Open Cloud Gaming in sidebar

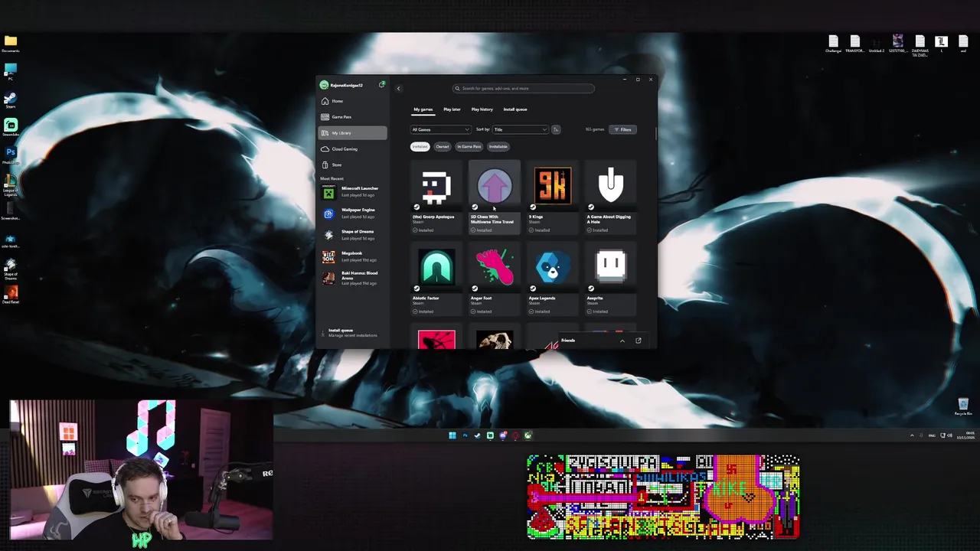pos(353,149)
